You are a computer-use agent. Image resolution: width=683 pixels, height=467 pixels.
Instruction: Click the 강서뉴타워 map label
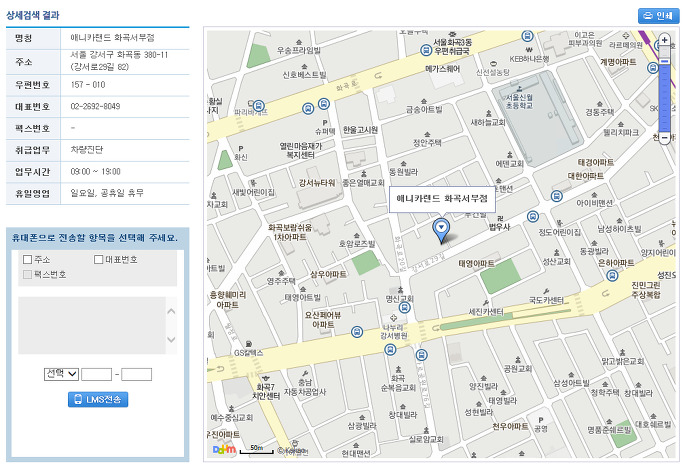[317, 183]
